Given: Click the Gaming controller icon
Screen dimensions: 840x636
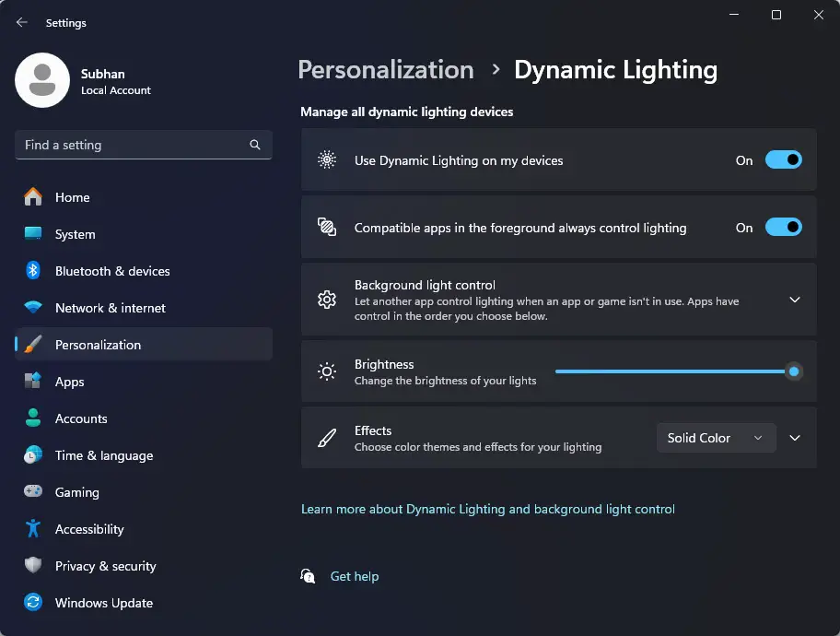Looking at the screenshot, I should (33, 491).
